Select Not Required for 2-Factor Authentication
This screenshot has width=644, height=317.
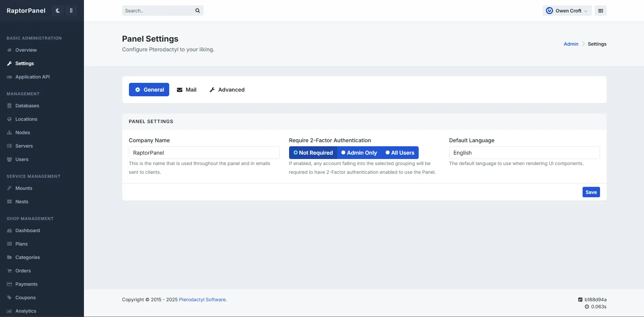coord(313,153)
